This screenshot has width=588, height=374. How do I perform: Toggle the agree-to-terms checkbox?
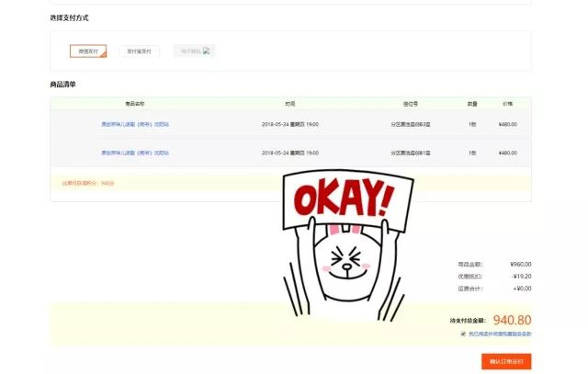pos(463,334)
